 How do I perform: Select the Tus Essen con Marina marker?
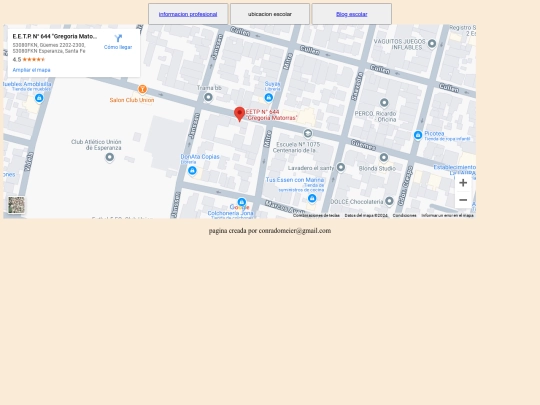point(312,198)
